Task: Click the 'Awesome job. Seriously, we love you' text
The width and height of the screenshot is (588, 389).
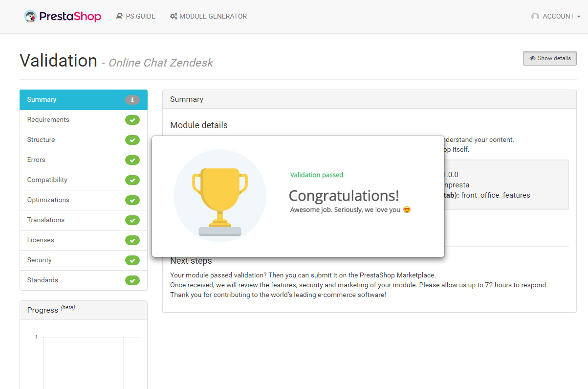Action: pyautogui.click(x=345, y=210)
